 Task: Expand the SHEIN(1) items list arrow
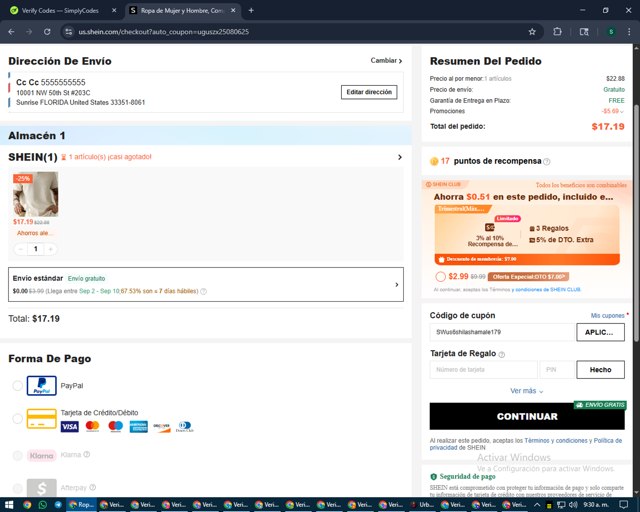click(400, 157)
